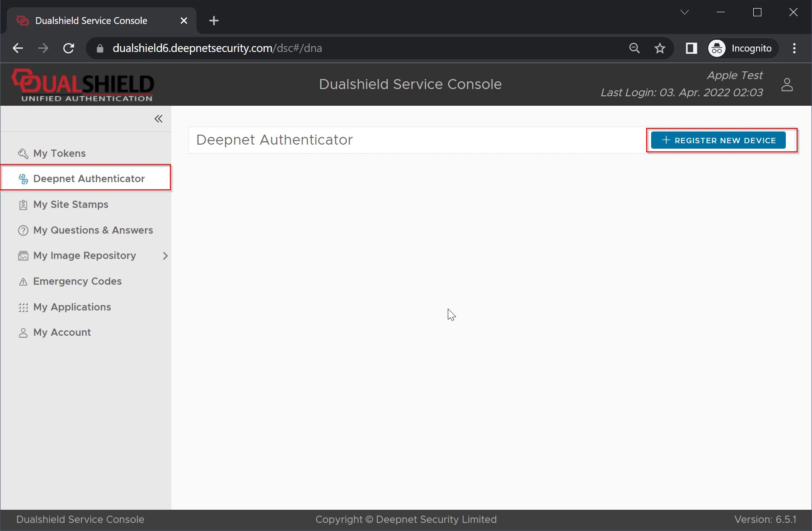Open the browser zoom magnifier icon

pyautogui.click(x=634, y=48)
